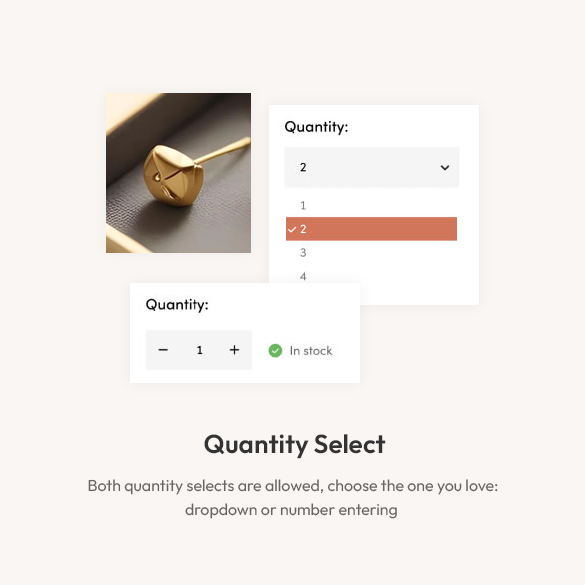The image size is (585, 585).
Task: Click the white checkmark beside option 2
Action: (292, 229)
